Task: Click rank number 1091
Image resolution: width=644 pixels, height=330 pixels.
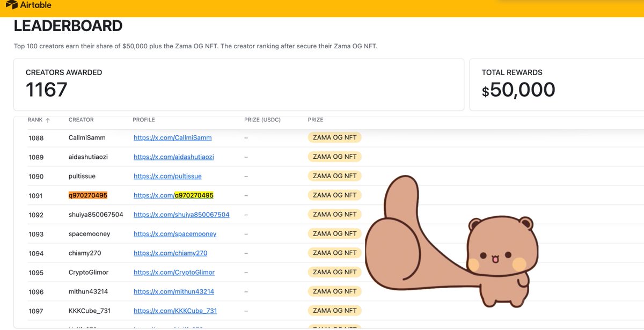Action: [35, 196]
